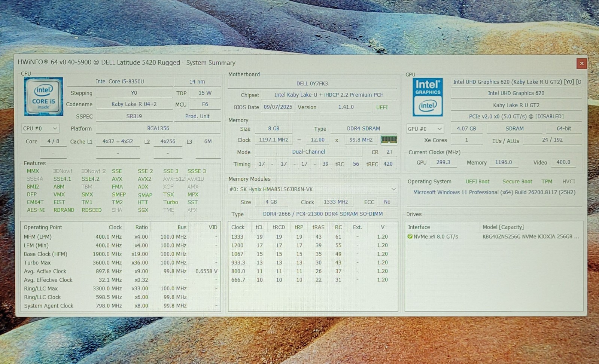599x364 pixels.
Task: Click the Microsoft Windows 11 Professional line
Action: point(494,192)
